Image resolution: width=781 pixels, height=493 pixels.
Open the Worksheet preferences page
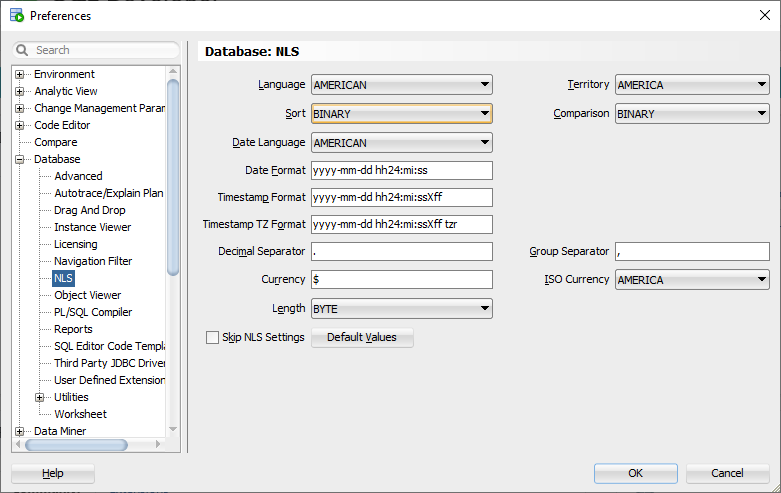[80, 414]
